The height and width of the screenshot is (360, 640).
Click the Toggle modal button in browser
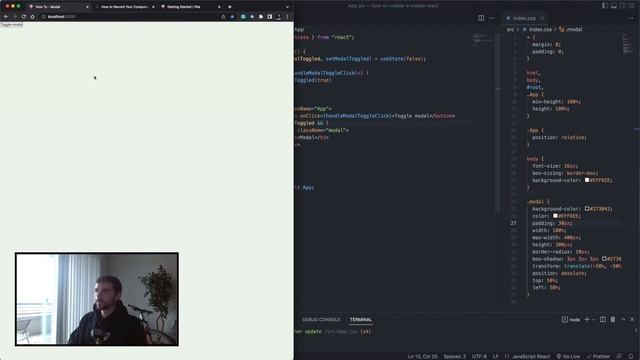11,24
